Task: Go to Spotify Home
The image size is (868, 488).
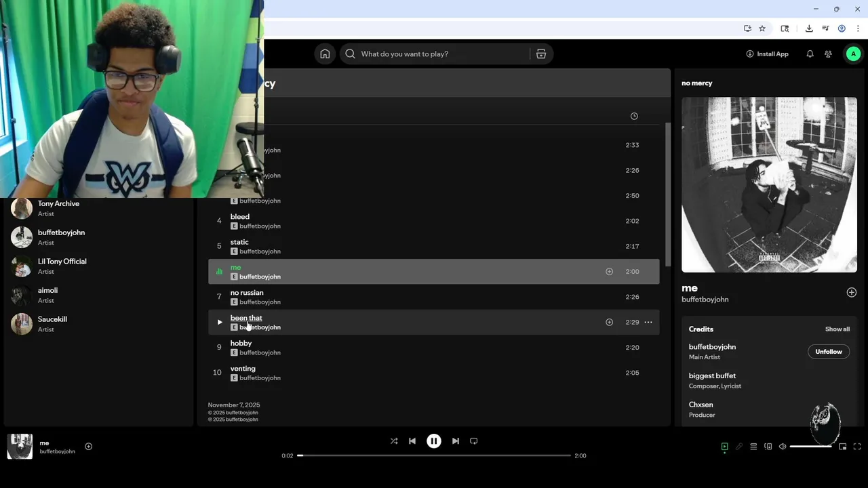Action: click(325, 54)
